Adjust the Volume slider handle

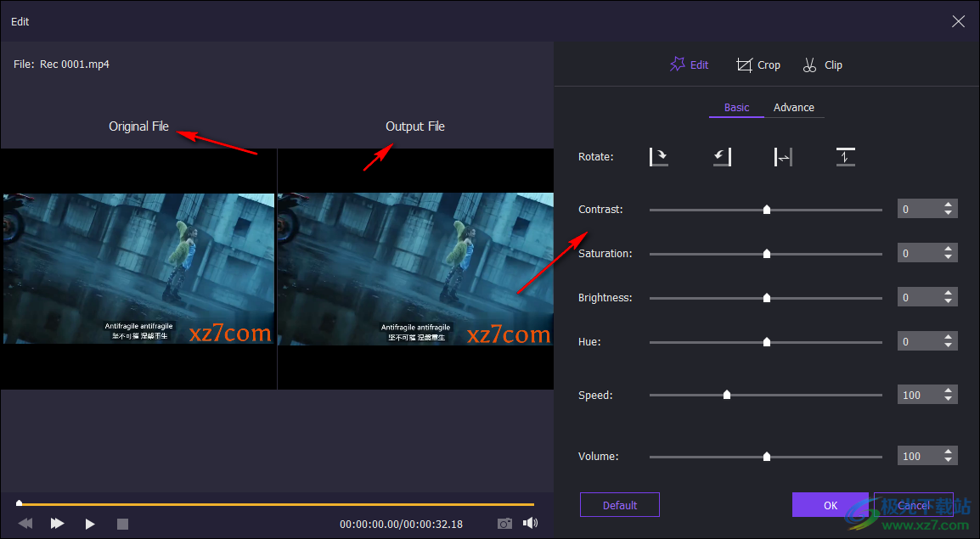[x=767, y=458]
